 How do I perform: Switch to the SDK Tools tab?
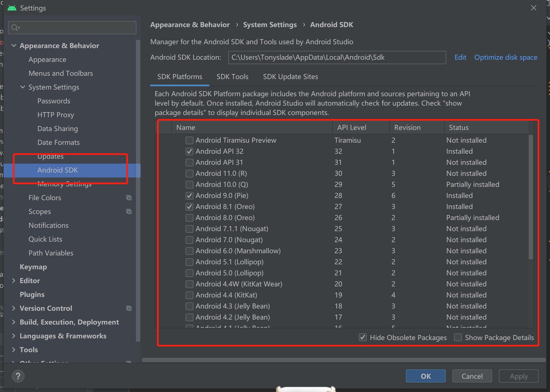click(232, 77)
